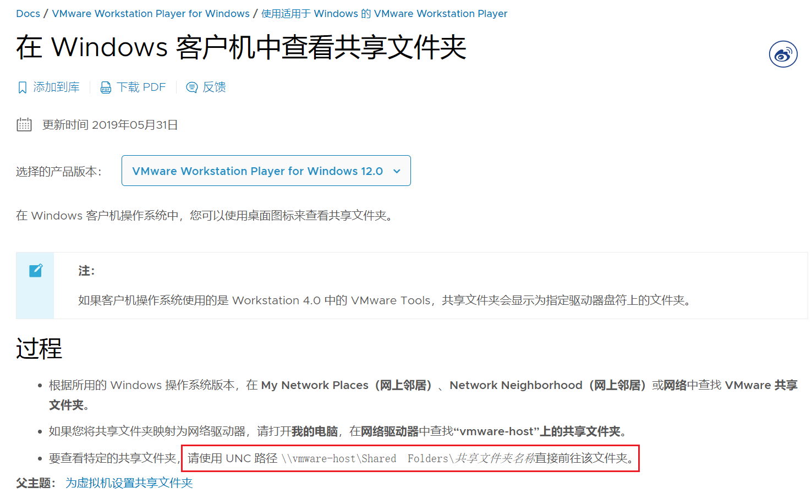Open the Docs breadcrumb link
Screen dimensions: 812x504
[28, 14]
